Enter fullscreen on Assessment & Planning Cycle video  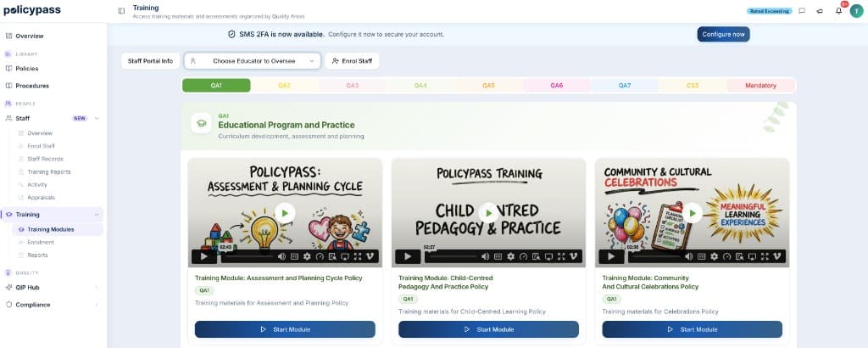(x=358, y=256)
